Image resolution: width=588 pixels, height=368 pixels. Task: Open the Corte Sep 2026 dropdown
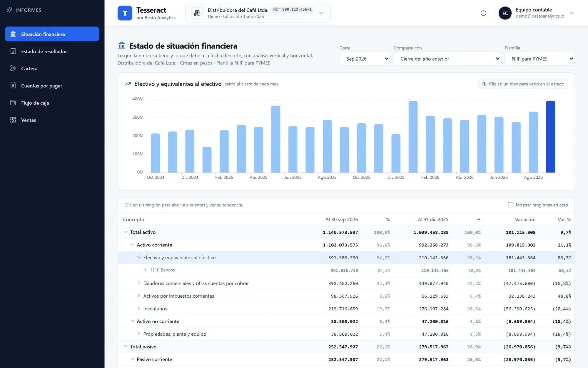(365, 59)
